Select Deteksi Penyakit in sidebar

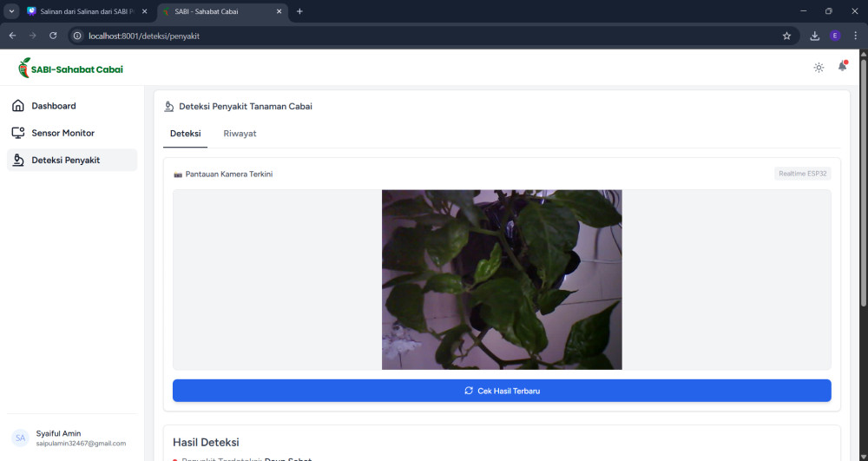coord(65,160)
